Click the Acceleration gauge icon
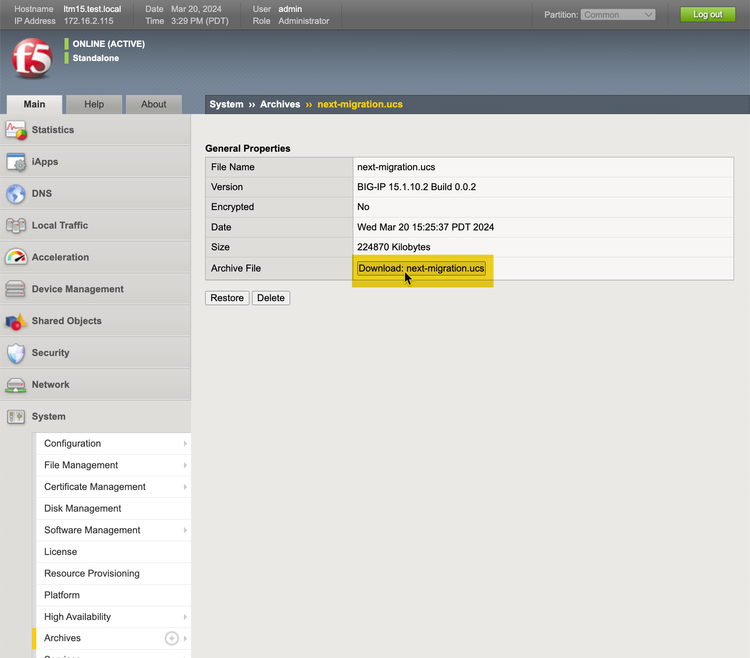Viewport: 750px width, 658px height. point(16,257)
